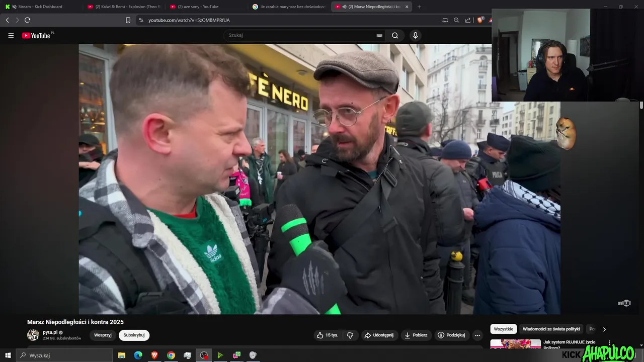Open pyta.pl channel name link
This screenshot has height=362, width=644.
tap(50, 332)
